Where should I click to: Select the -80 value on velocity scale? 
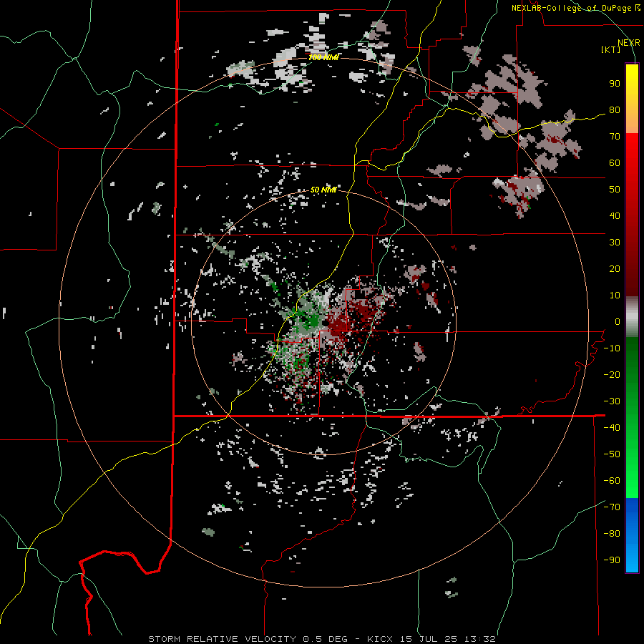point(612,534)
